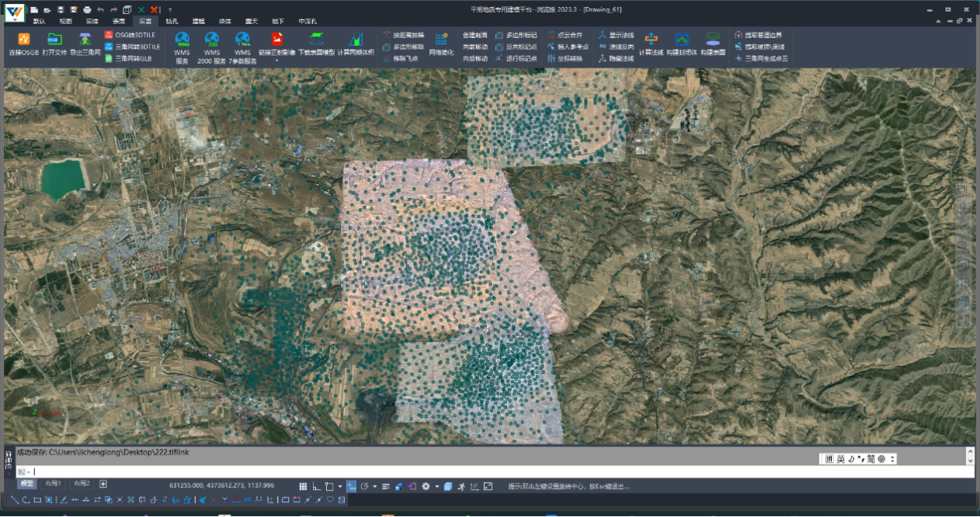Click the 导出三角网 export icon
980x517 pixels.
(x=84, y=40)
